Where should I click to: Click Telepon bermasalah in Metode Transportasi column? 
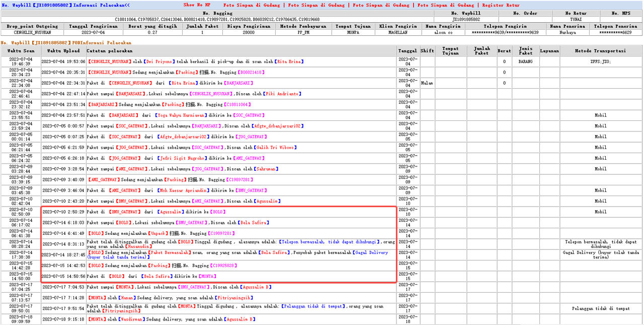pos(600,244)
